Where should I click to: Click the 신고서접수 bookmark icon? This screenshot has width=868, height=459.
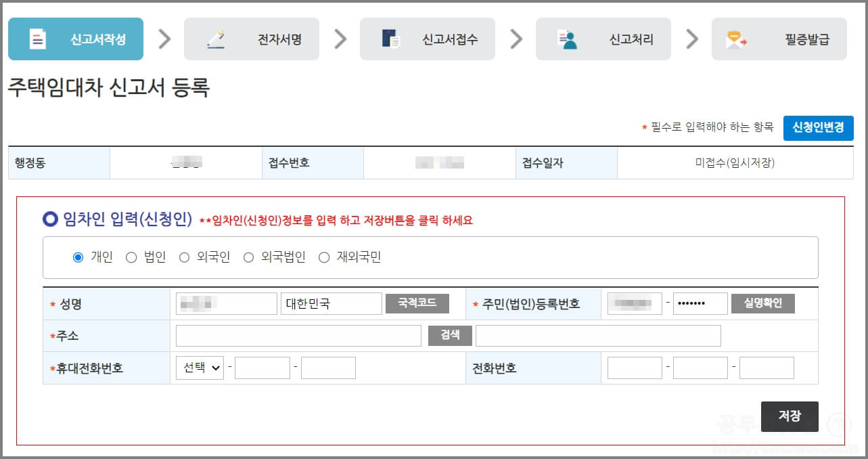[391, 39]
